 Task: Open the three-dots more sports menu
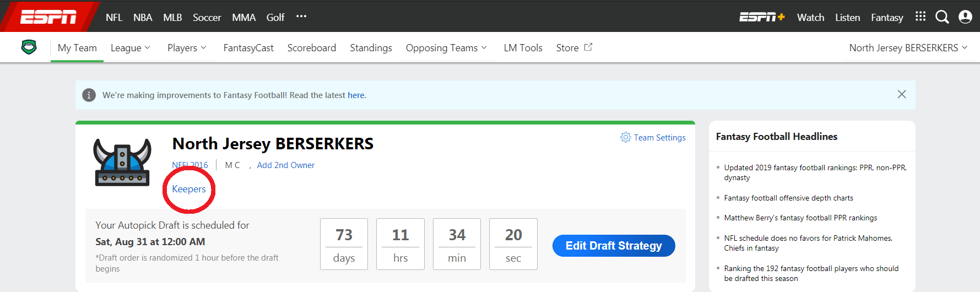pyautogui.click(x=301, y=17)
